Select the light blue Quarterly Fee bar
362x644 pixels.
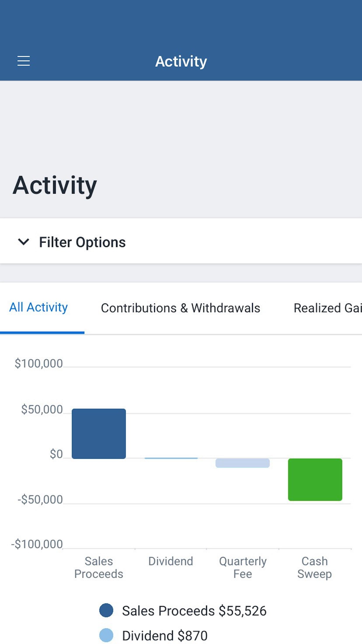pyautogui.click(x=243, y=463)
